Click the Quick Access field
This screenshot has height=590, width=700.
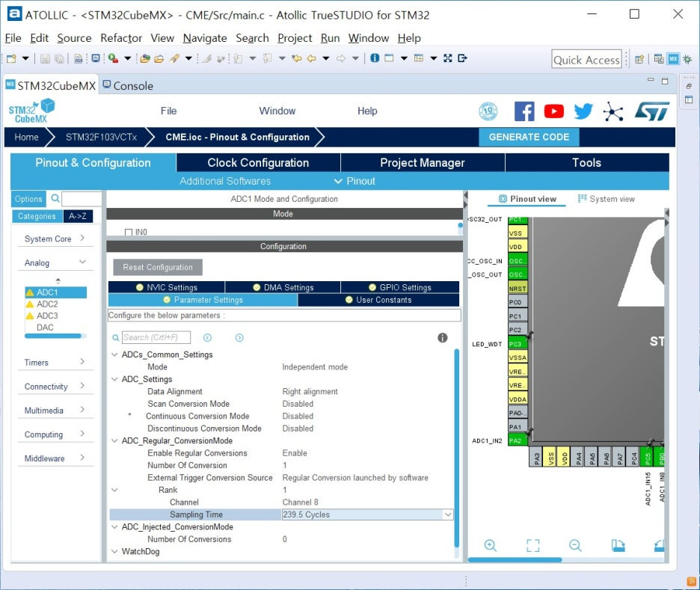tap(586, 59)
